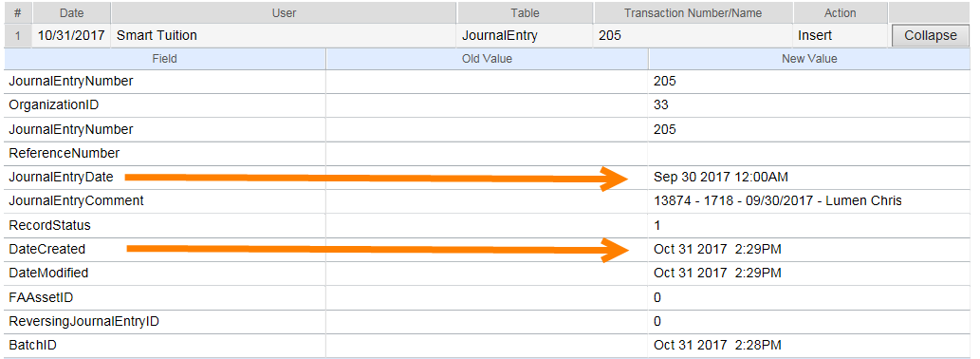
Task: Click the New Value sub-header
Action: (x=809, y=59)
